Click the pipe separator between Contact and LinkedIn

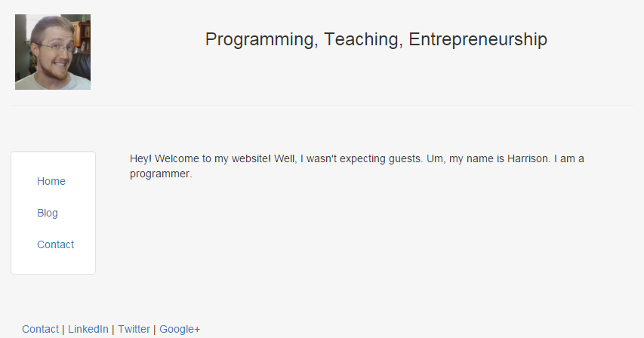click(x=63, y=329)
